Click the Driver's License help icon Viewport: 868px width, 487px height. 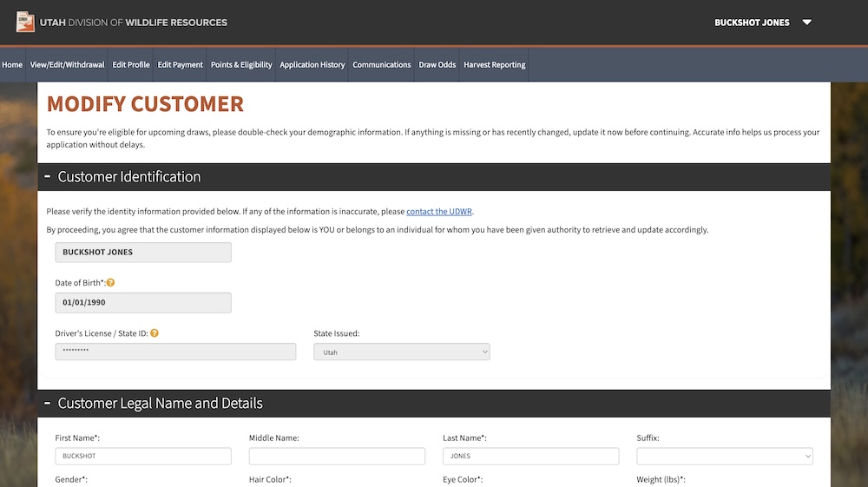[155, 333]
